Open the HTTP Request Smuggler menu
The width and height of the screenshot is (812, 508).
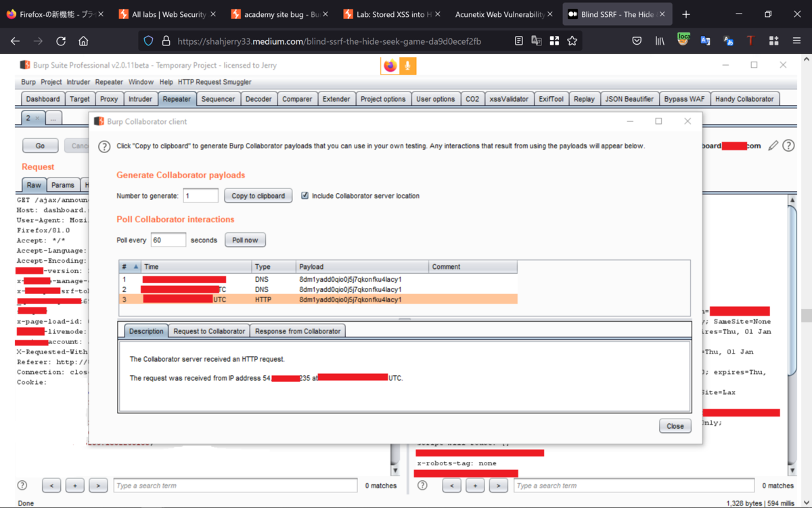tap(215, 82)
